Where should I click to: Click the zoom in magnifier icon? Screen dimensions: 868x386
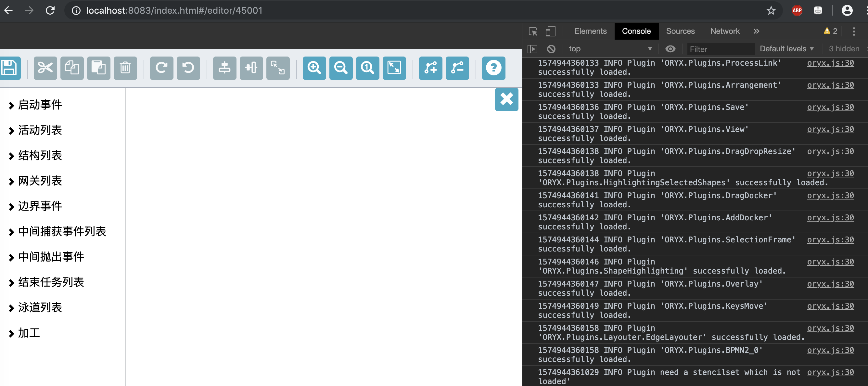tap(314, 68)
